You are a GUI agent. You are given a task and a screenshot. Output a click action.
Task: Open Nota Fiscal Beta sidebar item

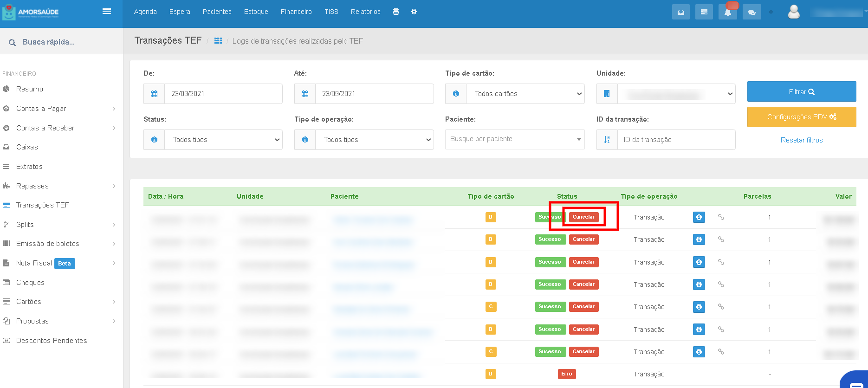[61, 263]
